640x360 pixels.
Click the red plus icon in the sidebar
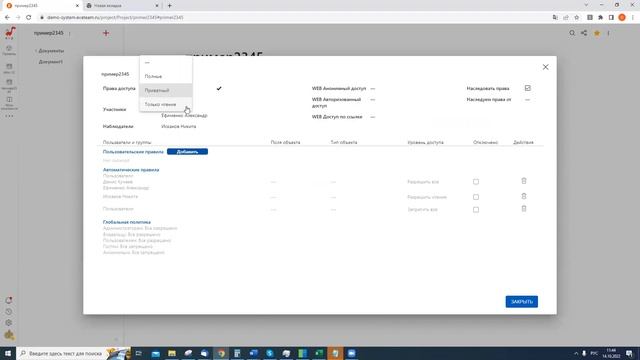[x=106, y=33]
